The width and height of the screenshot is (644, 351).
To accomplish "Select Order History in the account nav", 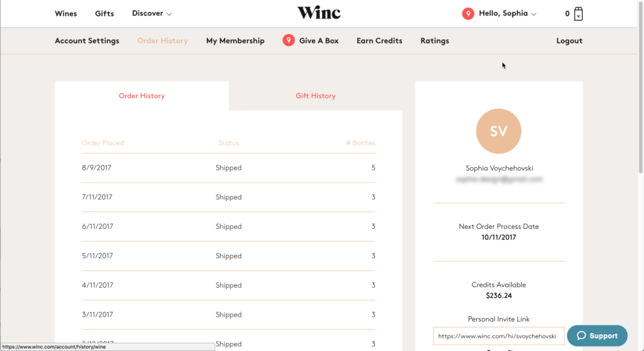I will pyautogui.click(x=162, y=41).
